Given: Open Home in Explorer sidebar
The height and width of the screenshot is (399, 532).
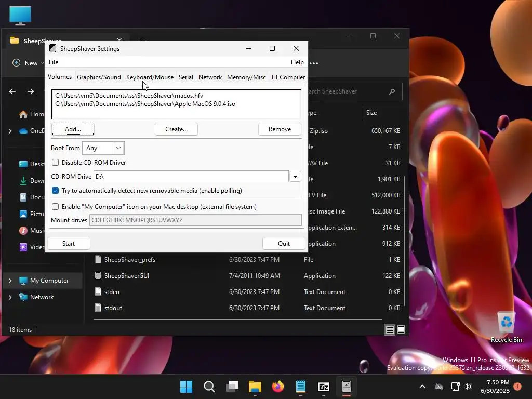Looking at the screenshot, I should pos(31,114).
